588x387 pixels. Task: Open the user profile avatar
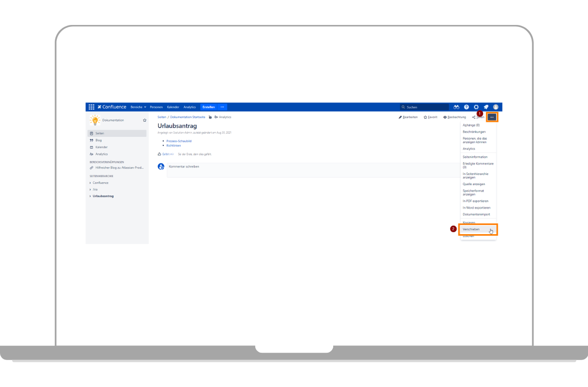(496, 107)
